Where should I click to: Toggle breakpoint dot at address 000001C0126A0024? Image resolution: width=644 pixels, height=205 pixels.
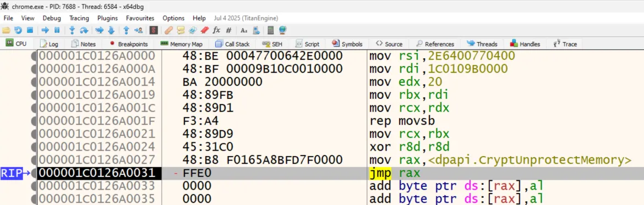coord(34,147)
